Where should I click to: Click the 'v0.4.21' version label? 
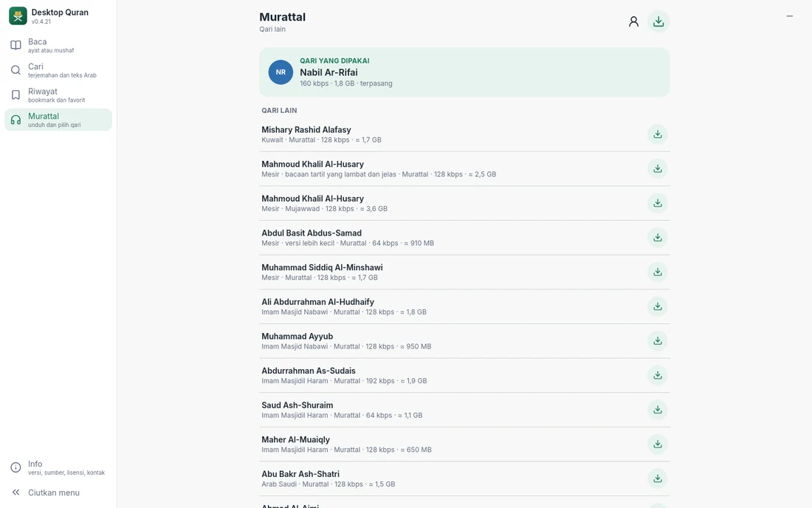41,21
